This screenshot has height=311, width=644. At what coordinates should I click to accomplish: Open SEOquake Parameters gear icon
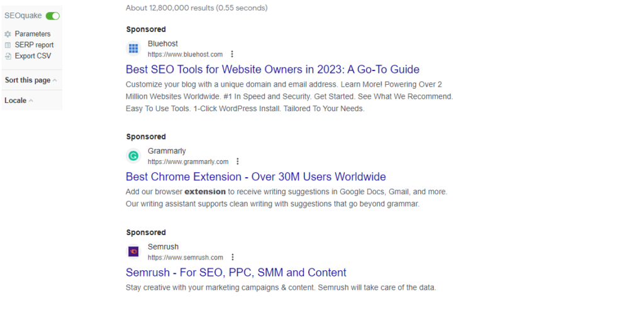(x=8, y=34)
